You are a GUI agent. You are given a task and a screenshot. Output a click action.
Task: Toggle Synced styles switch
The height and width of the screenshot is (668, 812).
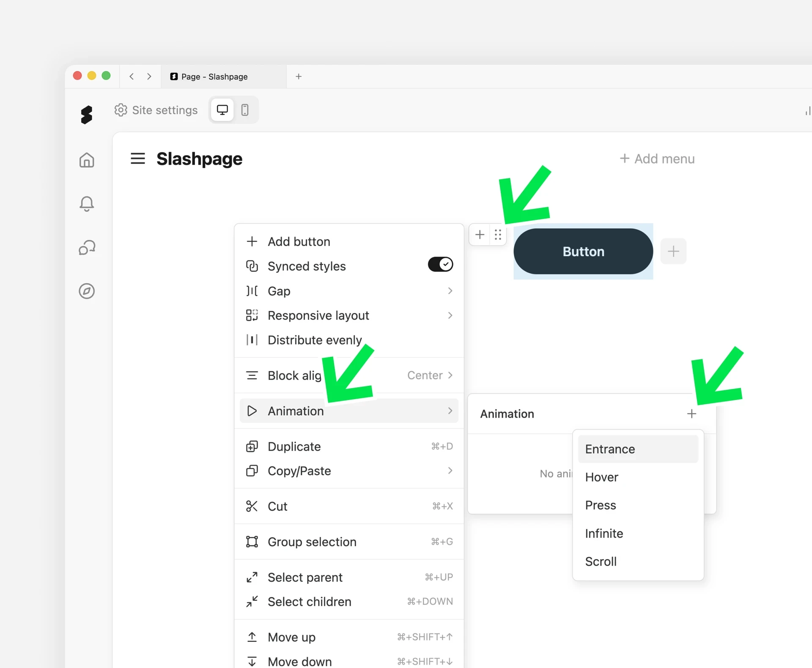click(x=440, y=265)
